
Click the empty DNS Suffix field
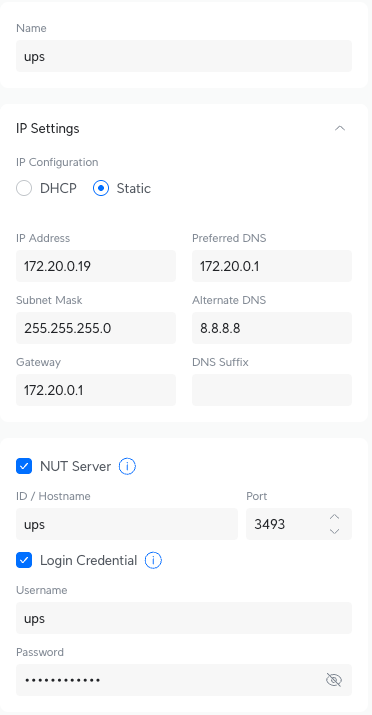click(272, 390)
